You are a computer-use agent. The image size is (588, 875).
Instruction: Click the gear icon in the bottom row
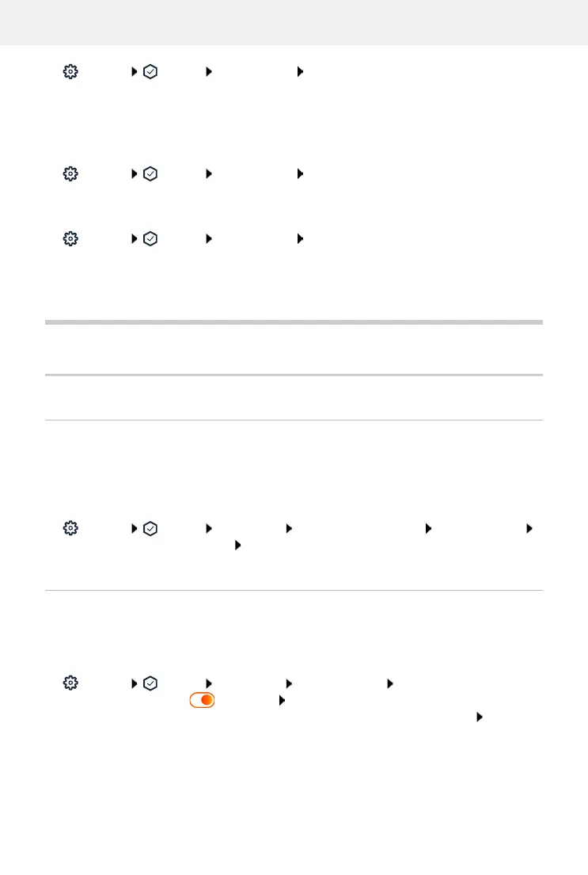70,682
